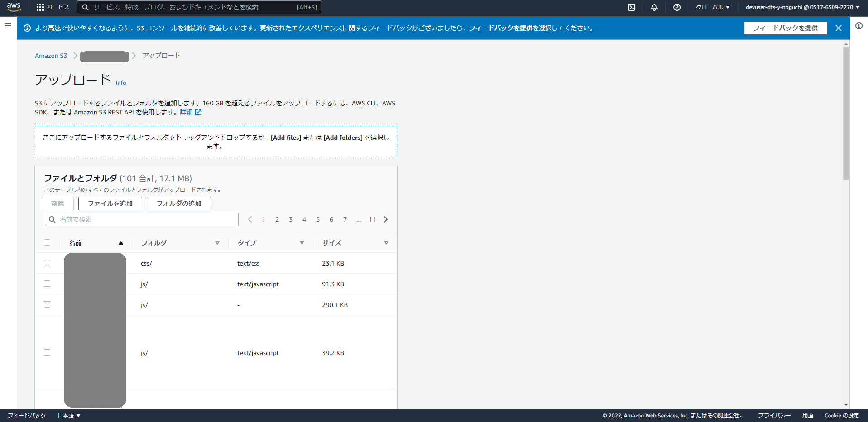Expand the left navigation hamburger menu
The height and width of the screenshot is (422, 868).
pos(8,26)
